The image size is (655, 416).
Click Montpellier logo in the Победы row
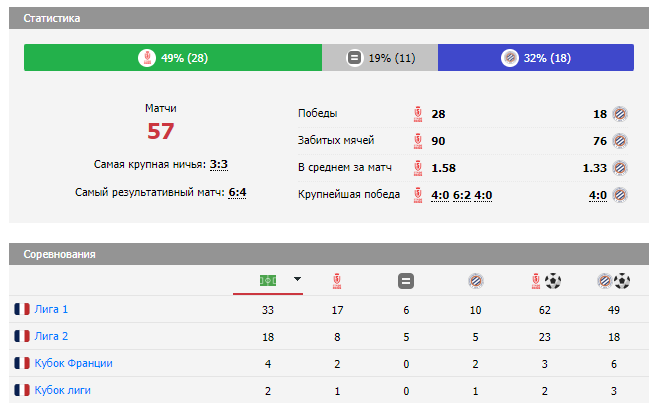tap(620, 114)
